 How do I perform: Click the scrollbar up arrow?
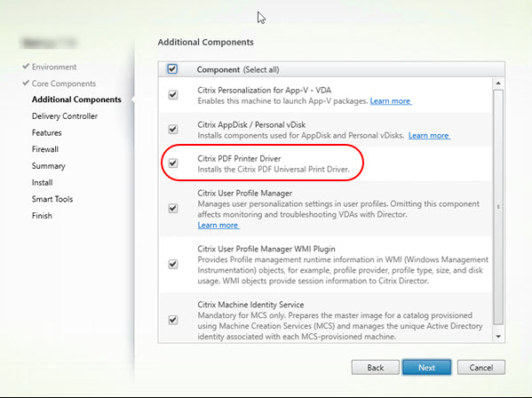click(498, 84)
